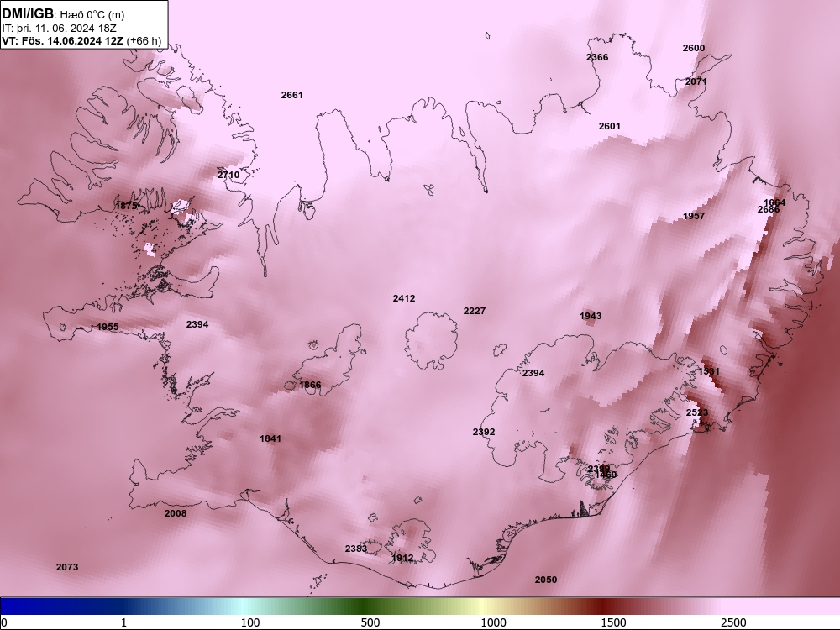Click the '2500' tick label on the color scale
Image resolution: width=840 pixels, height=630 pixels.
733,623
